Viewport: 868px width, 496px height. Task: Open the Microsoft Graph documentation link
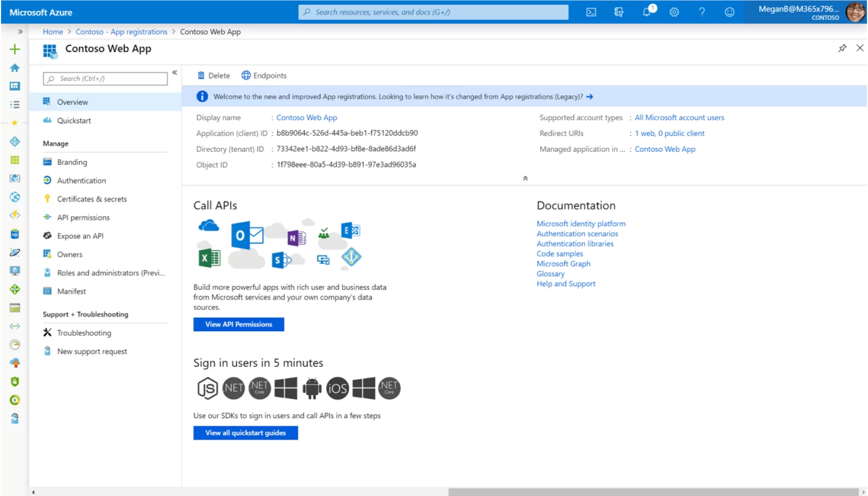pyautogui.click(x=563, y=264)
